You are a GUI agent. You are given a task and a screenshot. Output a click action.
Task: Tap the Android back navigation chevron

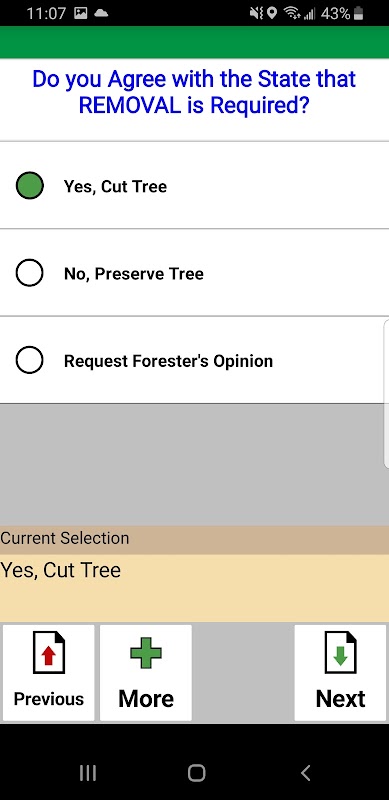305,773
